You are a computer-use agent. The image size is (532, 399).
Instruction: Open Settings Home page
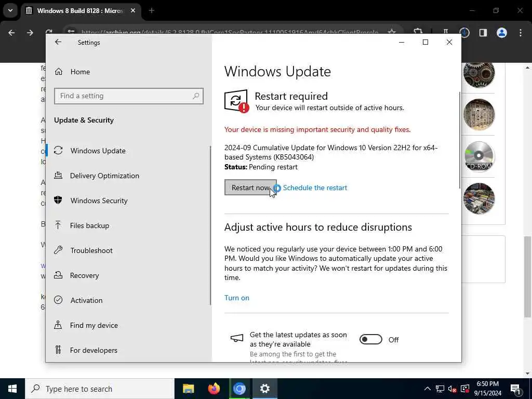[x=80, y=72]
